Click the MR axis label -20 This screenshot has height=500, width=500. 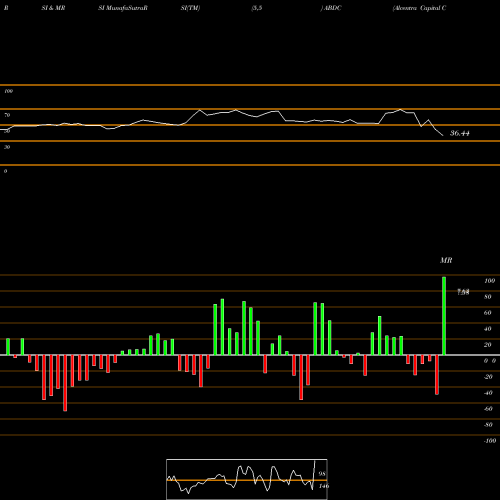click(x=488, y=377)
